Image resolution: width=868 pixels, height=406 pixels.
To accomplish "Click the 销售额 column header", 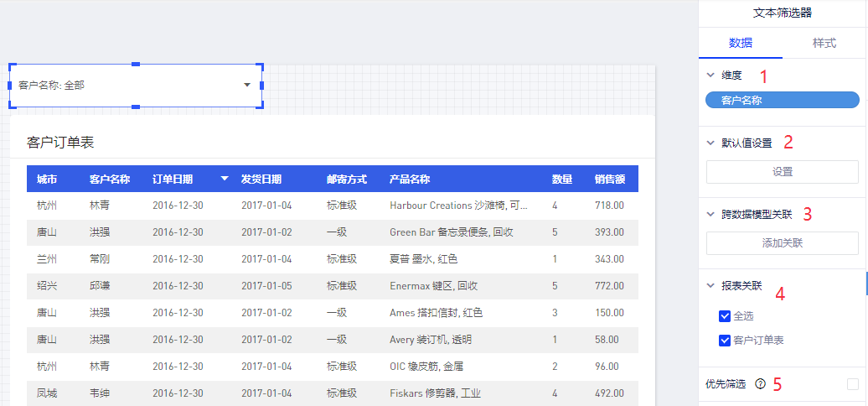I will point(609,179).
